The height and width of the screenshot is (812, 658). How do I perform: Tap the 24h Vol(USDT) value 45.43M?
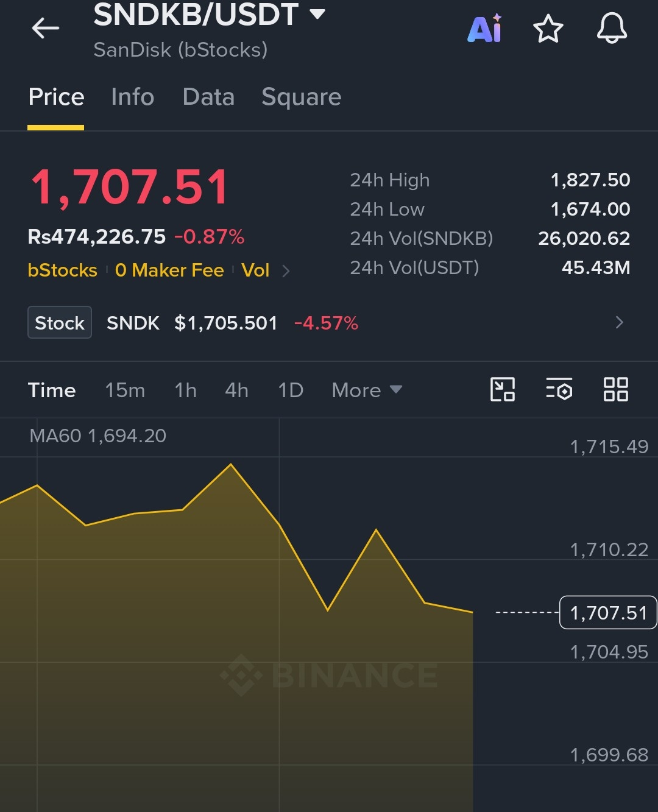click(596, 267)
